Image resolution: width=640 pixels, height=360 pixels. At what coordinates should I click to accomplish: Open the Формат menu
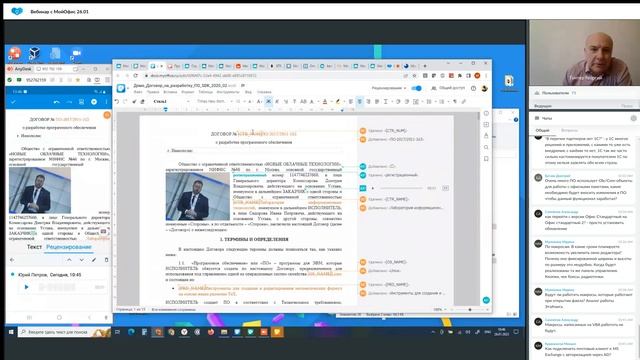[x=188, y=92]
